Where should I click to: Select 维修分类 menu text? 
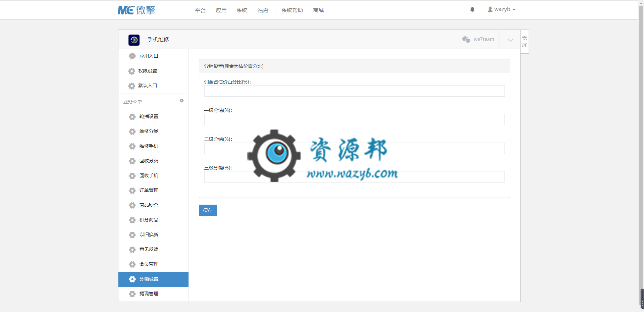(149, 132)
